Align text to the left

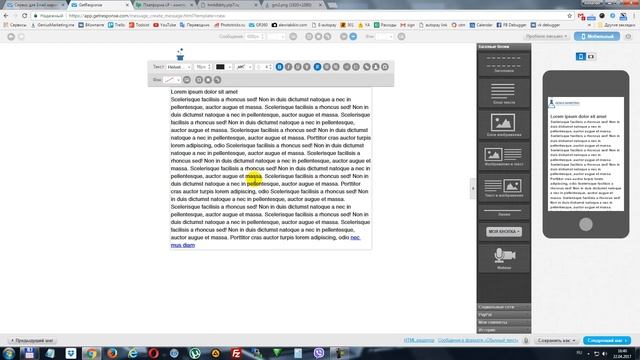coord(317,67)
